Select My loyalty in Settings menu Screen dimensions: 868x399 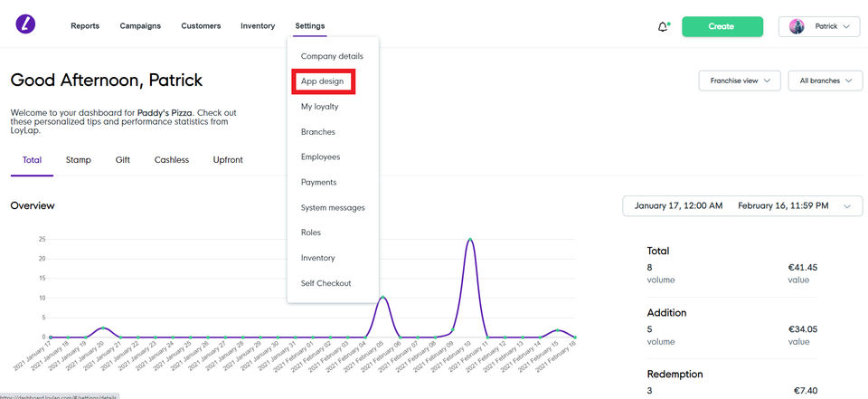(x=319, y=107)
